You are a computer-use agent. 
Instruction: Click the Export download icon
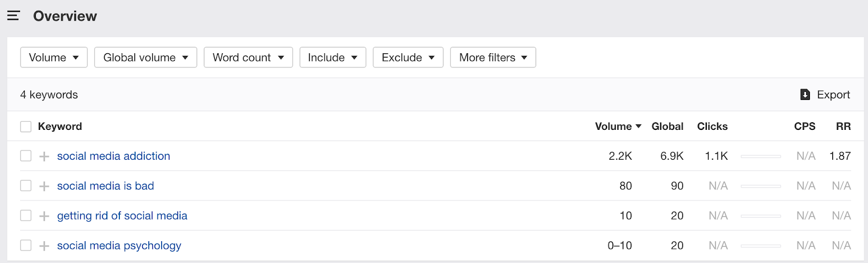(x=805, y=95)
